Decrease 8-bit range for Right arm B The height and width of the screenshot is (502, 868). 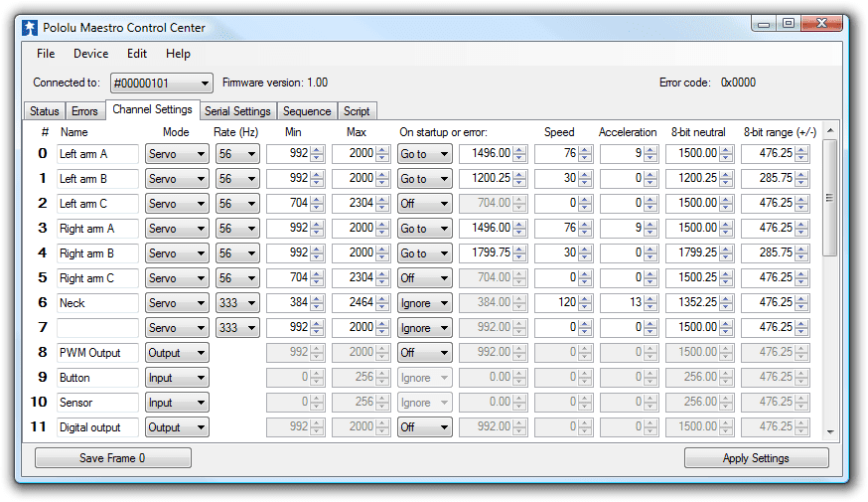tap(801, 257)
